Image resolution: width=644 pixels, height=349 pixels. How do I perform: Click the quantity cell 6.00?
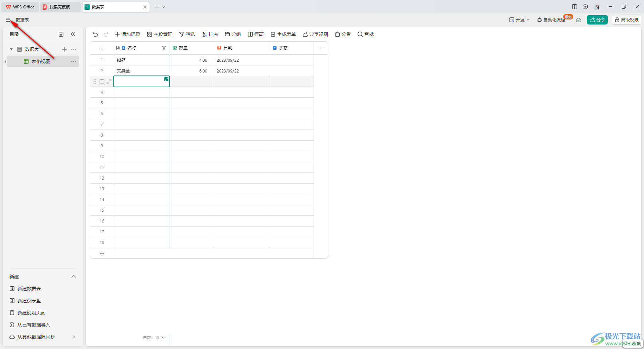[192, 71]
